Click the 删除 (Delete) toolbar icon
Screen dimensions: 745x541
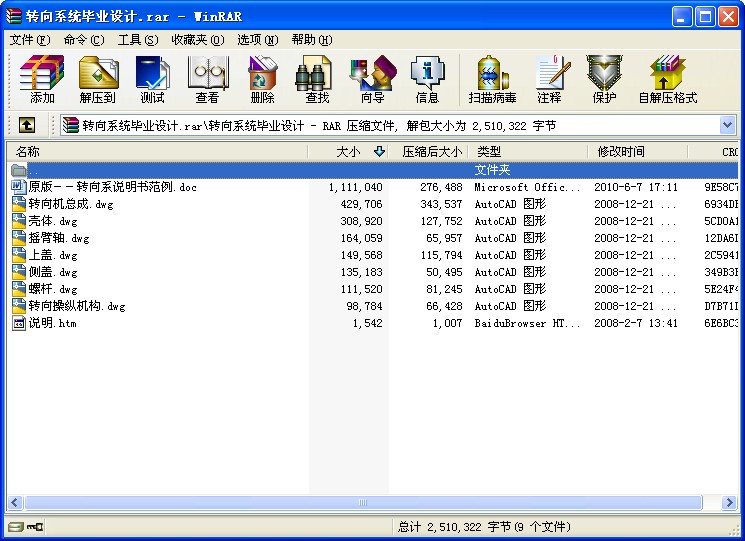pyautogui.click(x=262, y=79)
